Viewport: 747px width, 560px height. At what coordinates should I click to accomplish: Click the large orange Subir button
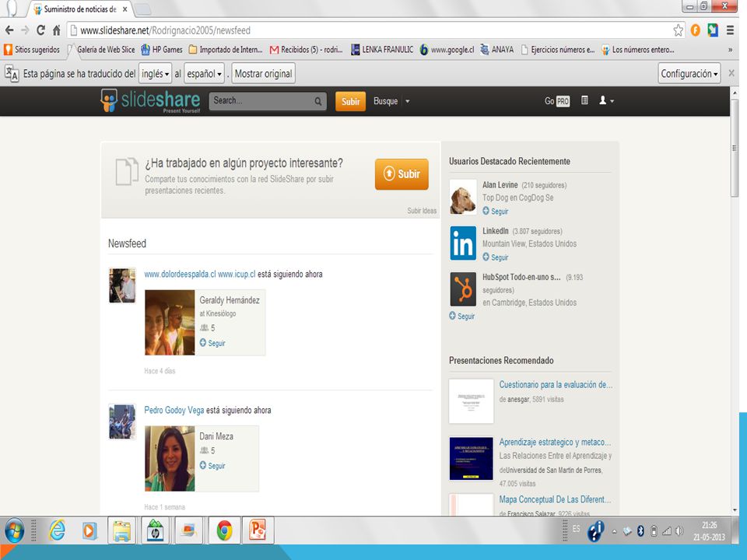point(402,173)
